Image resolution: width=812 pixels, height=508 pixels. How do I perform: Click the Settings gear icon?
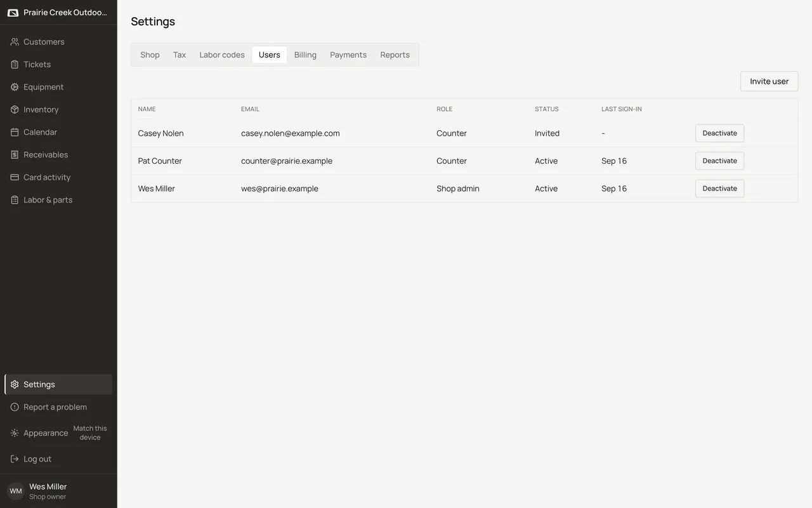click(x=15, y=384)
